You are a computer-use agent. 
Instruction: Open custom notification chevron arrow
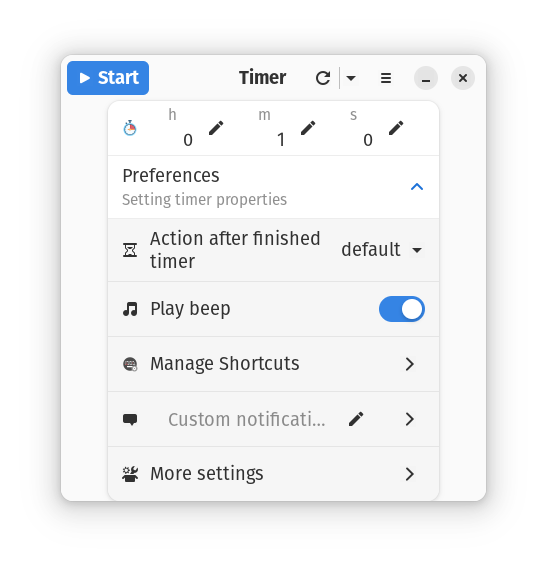[x=410, y=419]
